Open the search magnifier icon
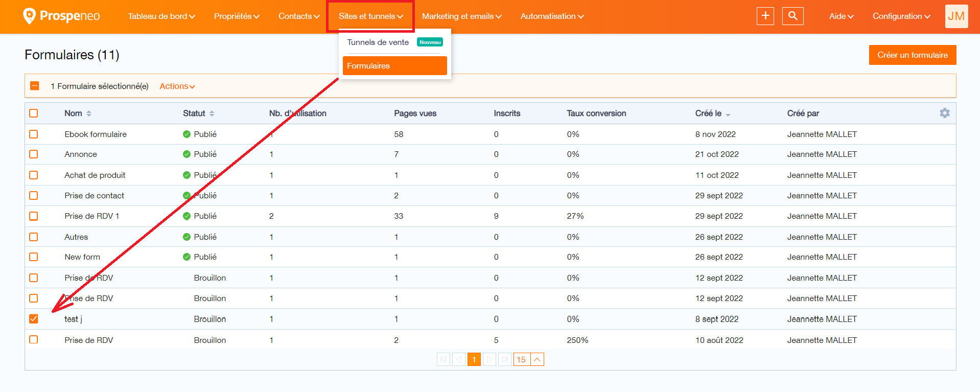 point(793,16)
